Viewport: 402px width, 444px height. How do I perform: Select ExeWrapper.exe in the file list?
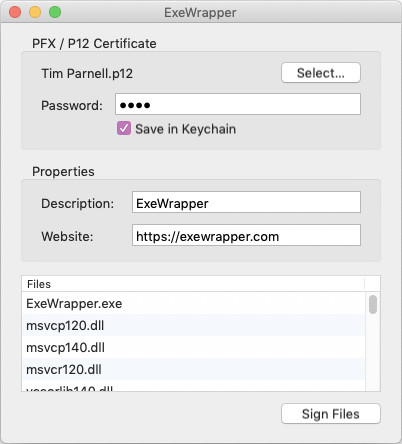click(193, 303)
